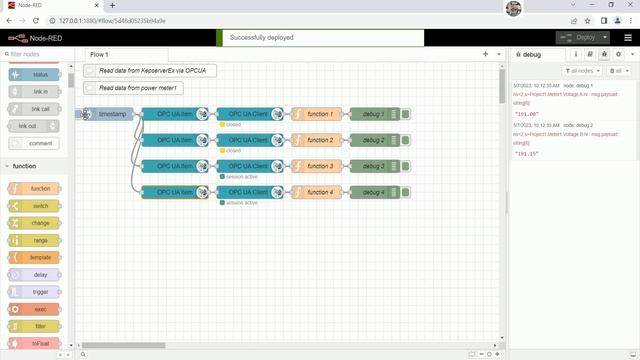Show the information sidebar icon
This screenshot has height=360, width=640.
pos(576,54)
